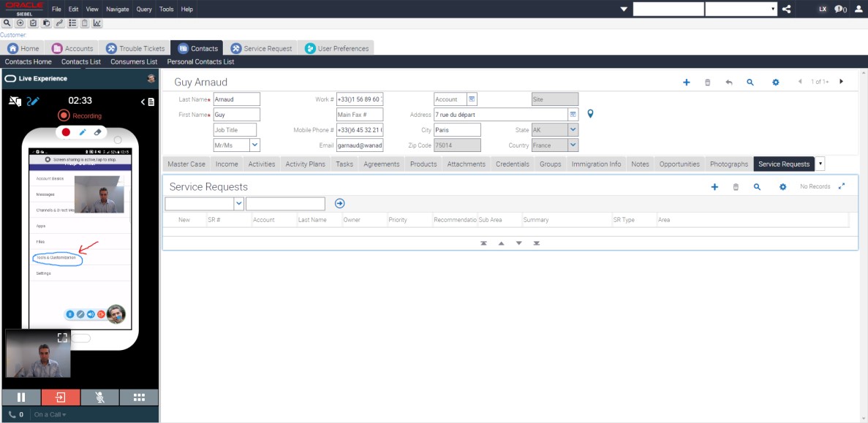Open the Activities view tab

point(262,164)
